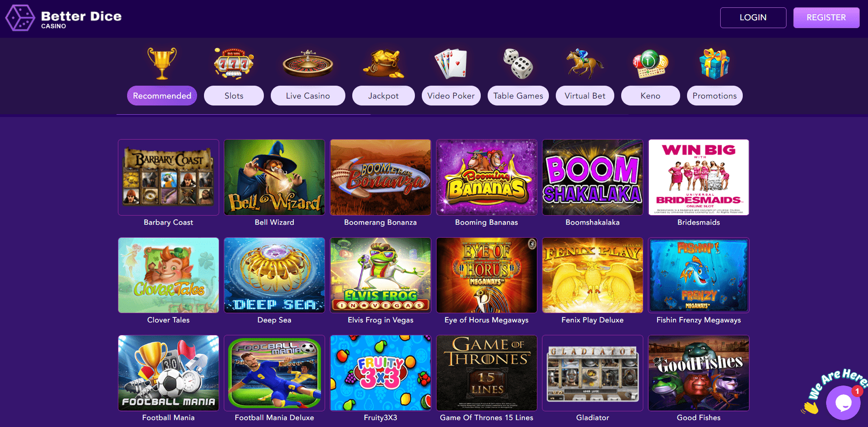This screenshot has width=868, height=427.
Task: Click the gift box Promotions icon
Action: pos(714,64)
